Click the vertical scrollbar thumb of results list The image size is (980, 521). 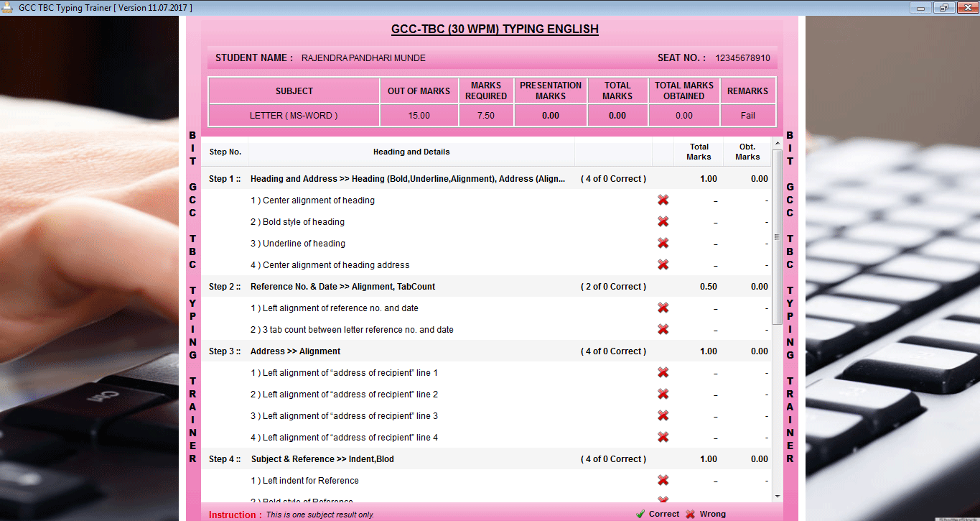[x=777, y=236]
